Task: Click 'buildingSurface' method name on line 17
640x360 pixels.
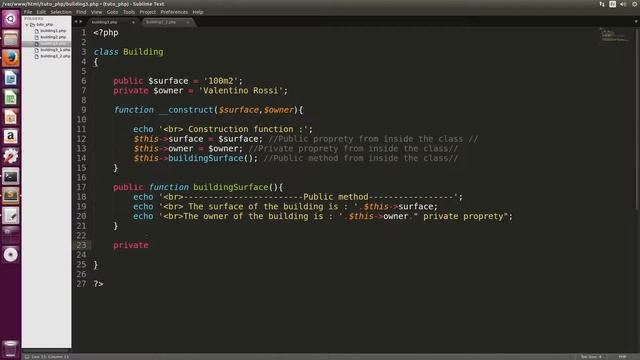Action: coord(231,187)
